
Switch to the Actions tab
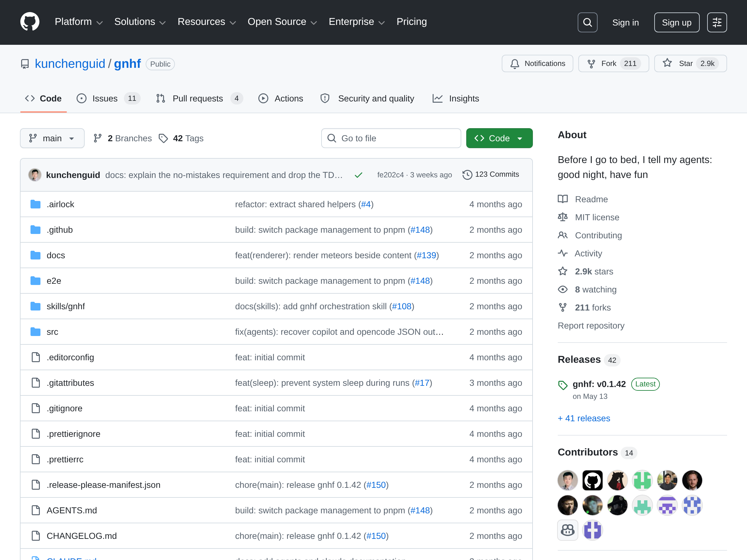281,99
